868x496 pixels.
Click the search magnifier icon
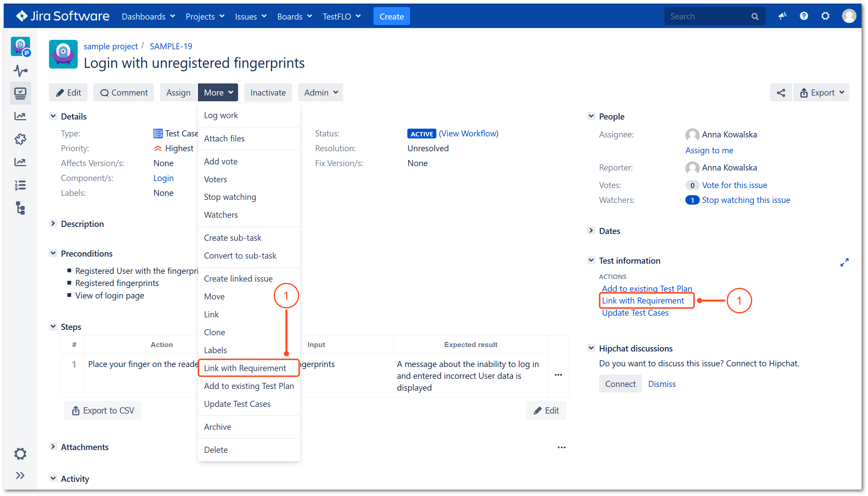[x=755, y=16]
